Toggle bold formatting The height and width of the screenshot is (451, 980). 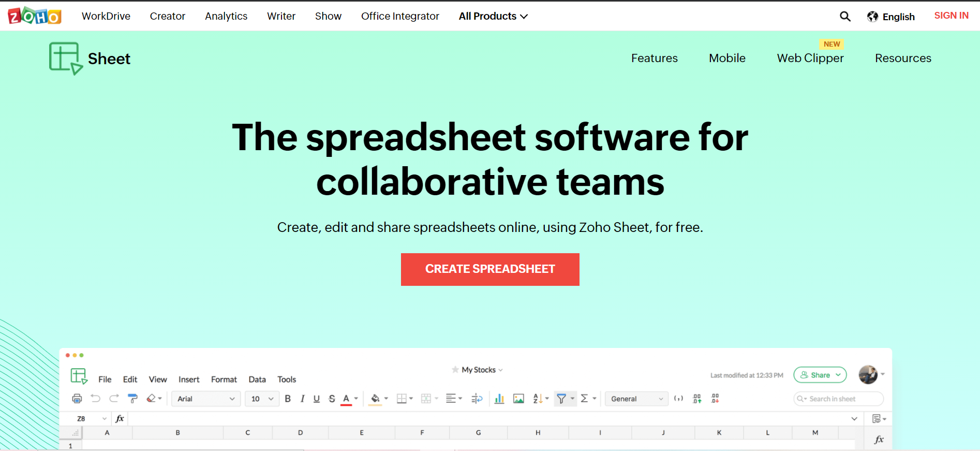tap(288, 399)
